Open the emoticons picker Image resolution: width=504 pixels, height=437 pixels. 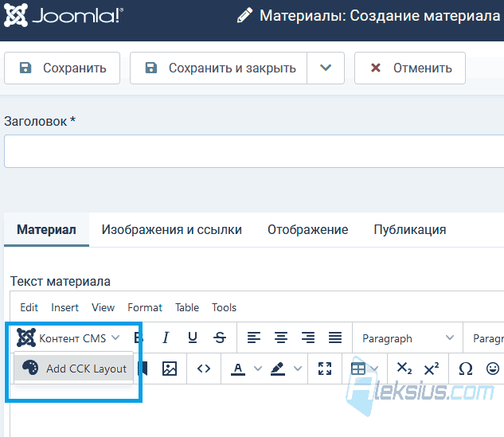pos(492,369)
